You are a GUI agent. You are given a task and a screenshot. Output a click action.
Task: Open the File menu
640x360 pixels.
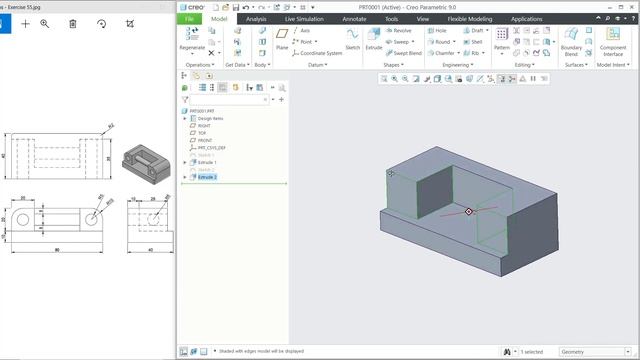pyautogui.click(x=189, y=19)
